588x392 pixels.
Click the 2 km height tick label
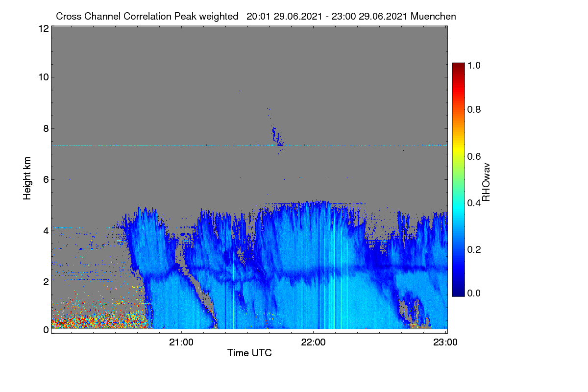pos(46,282)
